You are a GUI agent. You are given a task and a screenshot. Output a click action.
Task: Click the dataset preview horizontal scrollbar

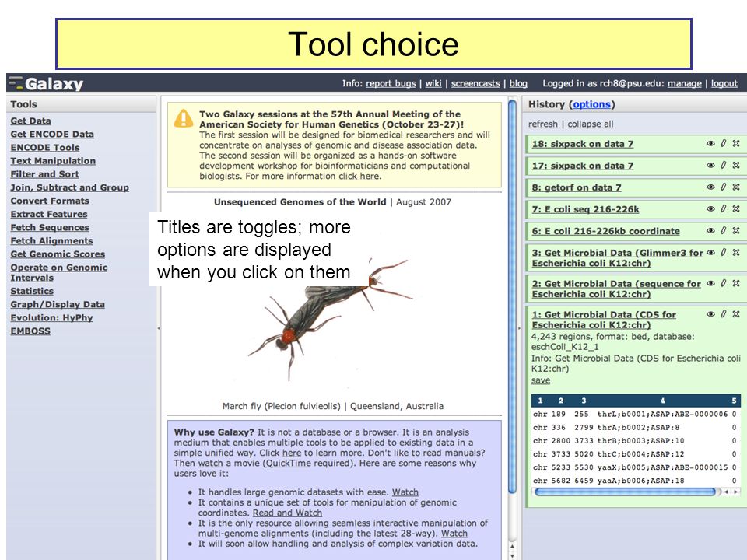point(625,492)
